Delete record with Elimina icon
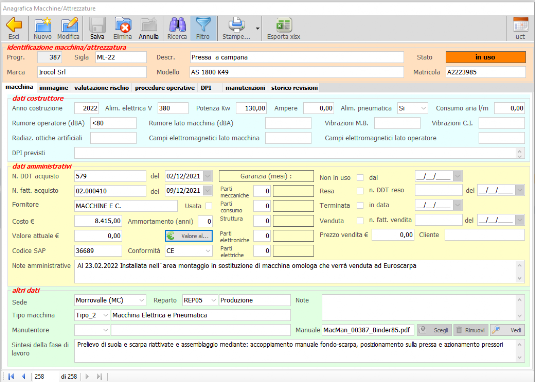535x382 pixels. tap(123, 25)
